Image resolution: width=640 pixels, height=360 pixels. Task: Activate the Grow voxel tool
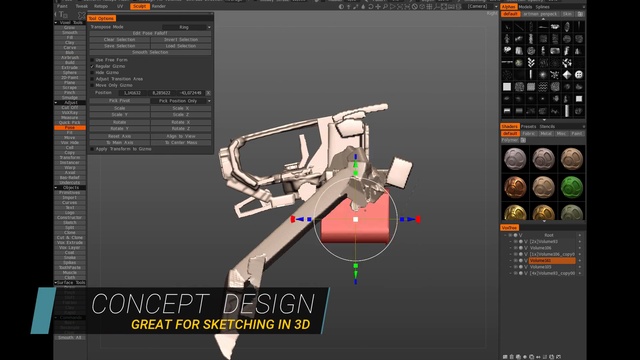click(70, 28)
